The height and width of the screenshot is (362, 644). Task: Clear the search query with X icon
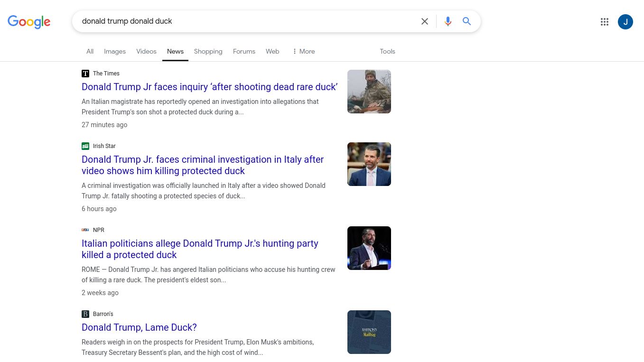425,21
